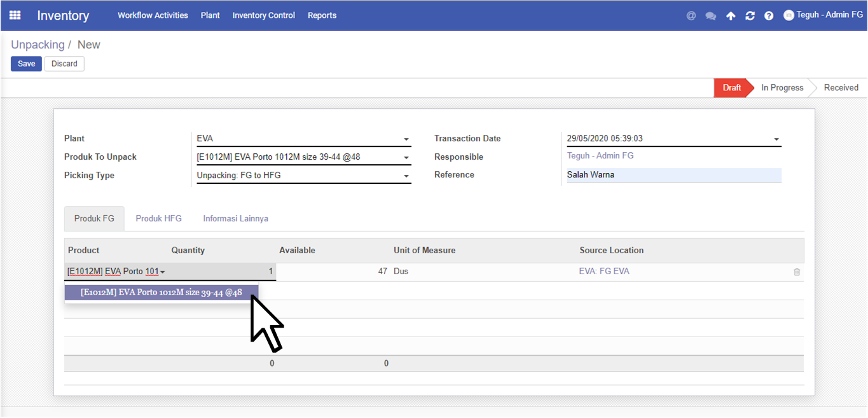Screen dimensions: 868x418
Task: Switch to the Produk HFG tab
Action: [x=158, y=218]
